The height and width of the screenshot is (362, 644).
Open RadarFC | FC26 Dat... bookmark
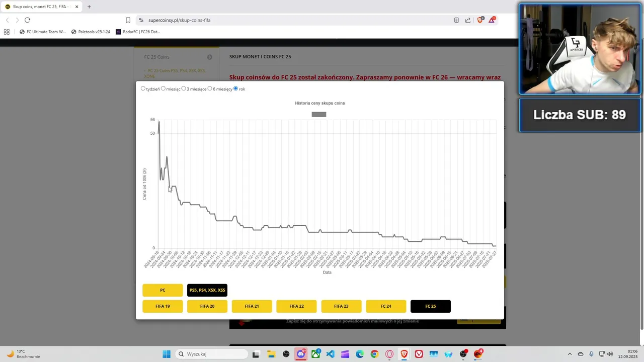[138, 32]
